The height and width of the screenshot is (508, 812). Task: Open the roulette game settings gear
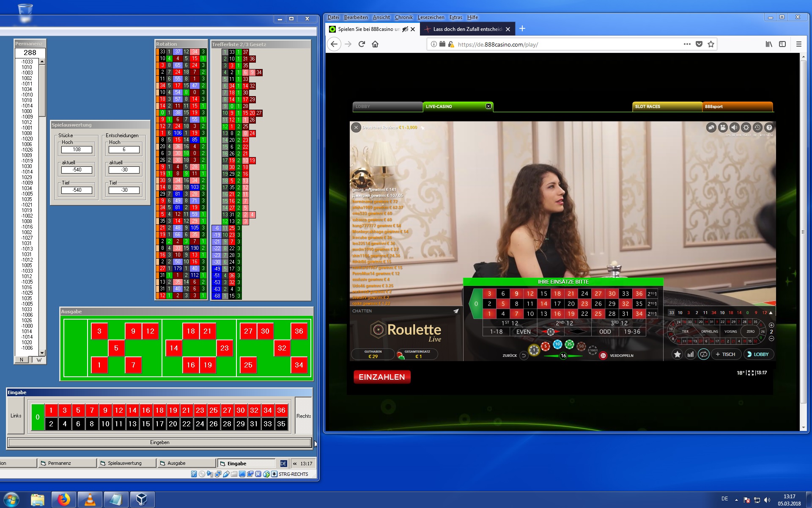746,127
